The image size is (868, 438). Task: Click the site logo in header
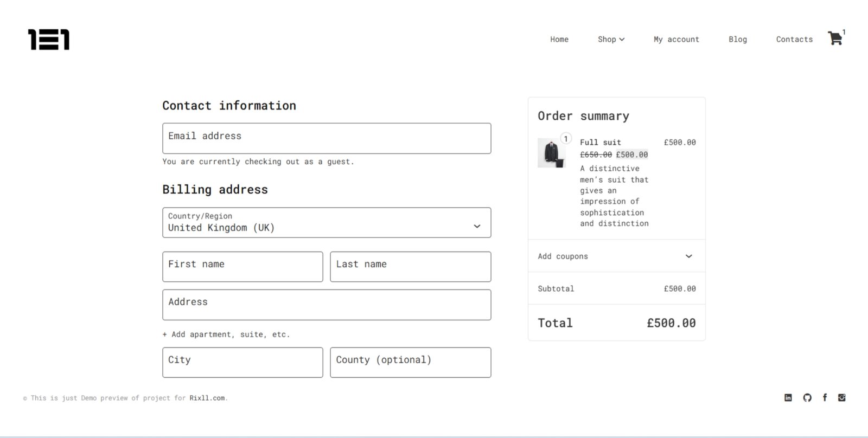(49, 40)
